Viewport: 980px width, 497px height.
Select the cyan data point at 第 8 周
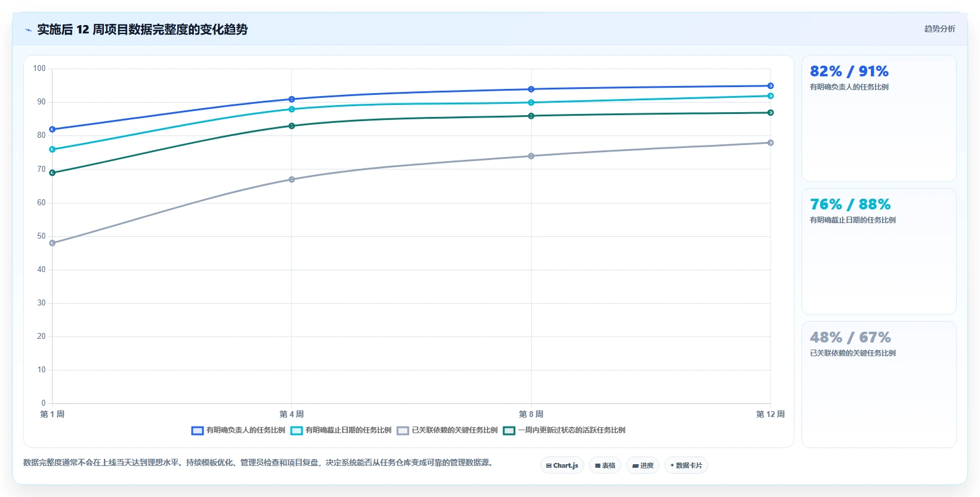coord(531,103)
